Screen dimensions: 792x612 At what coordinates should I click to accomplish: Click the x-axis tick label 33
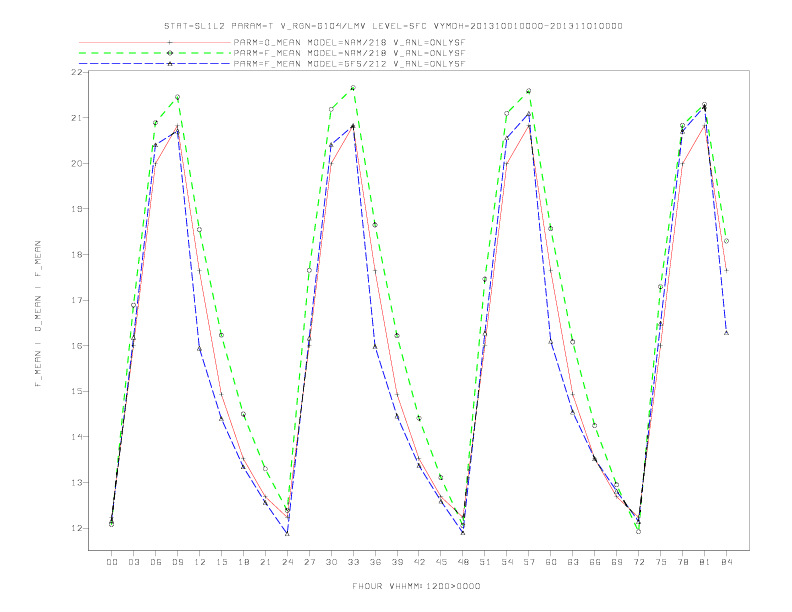pyautogui.click(x=353, y=562)
